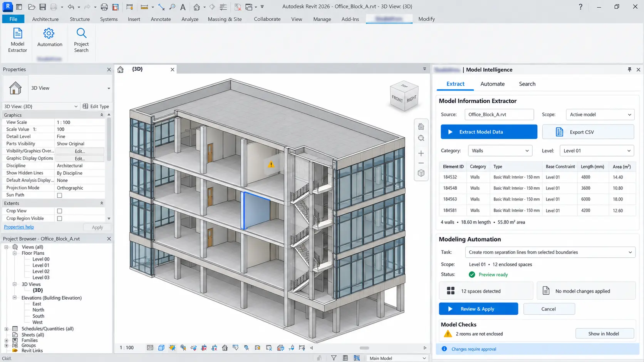Pin the Model Intelligence panel
644x362 pixels.
point(629,70)
